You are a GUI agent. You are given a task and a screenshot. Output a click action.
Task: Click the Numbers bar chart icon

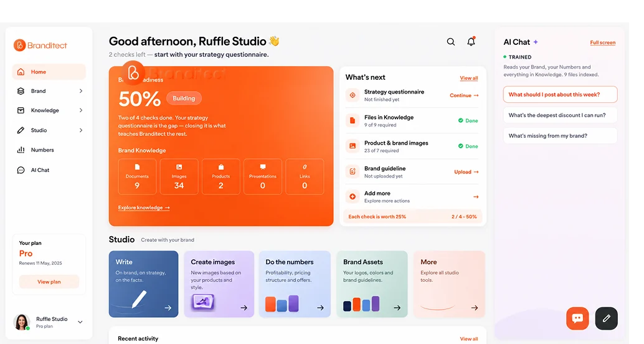21,150
